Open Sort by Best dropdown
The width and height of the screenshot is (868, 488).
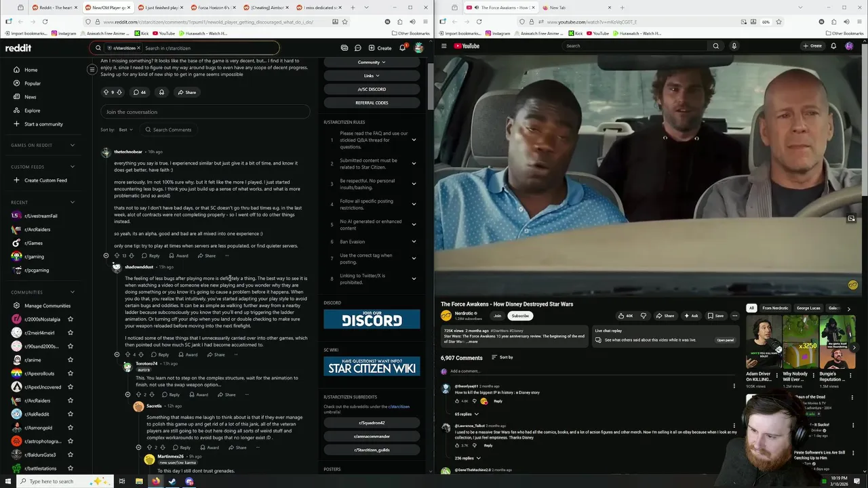pyautogui.click(x=125, y=129)
